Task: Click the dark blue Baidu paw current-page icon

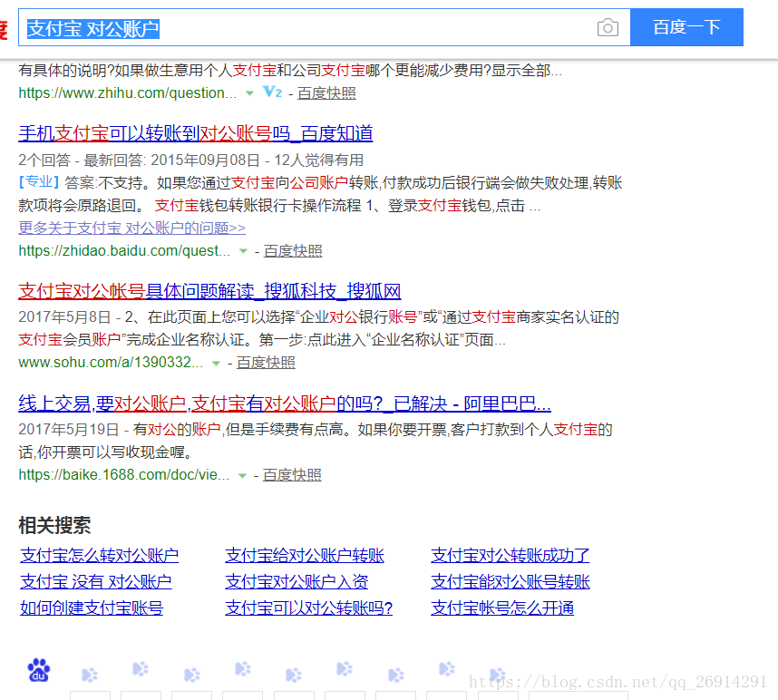Action: click(39, 670)
